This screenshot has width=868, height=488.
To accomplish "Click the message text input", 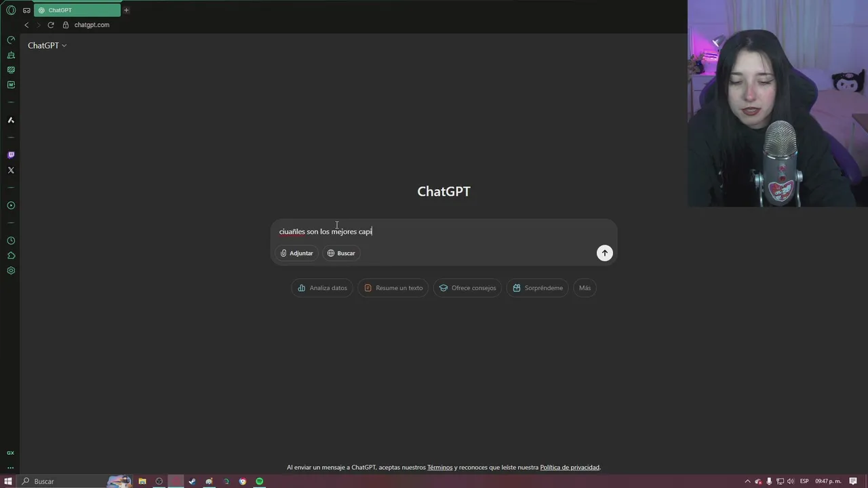I will (x=443, y=232).
